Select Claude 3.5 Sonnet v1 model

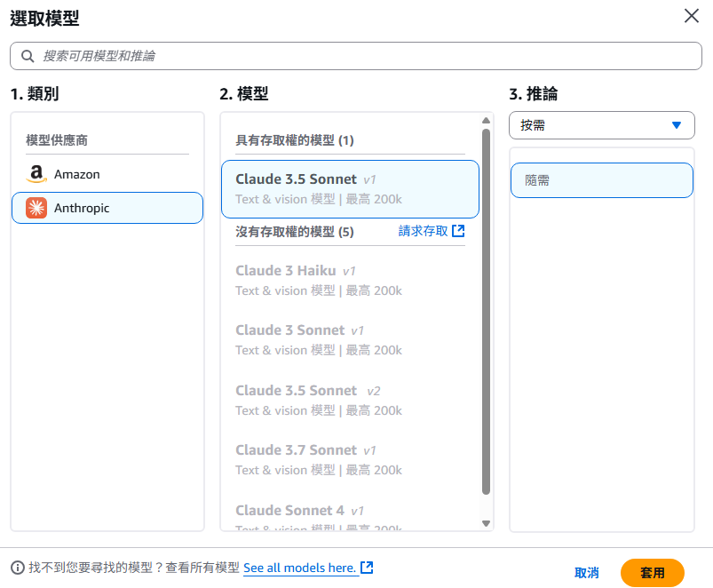pyautogui.click(x=350, y=188)
